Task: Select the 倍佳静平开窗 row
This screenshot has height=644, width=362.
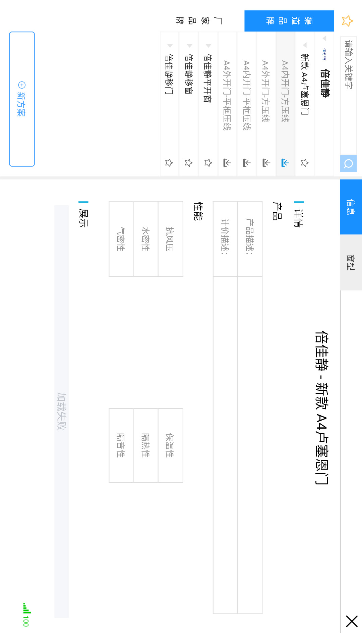Action: point(208,104)
